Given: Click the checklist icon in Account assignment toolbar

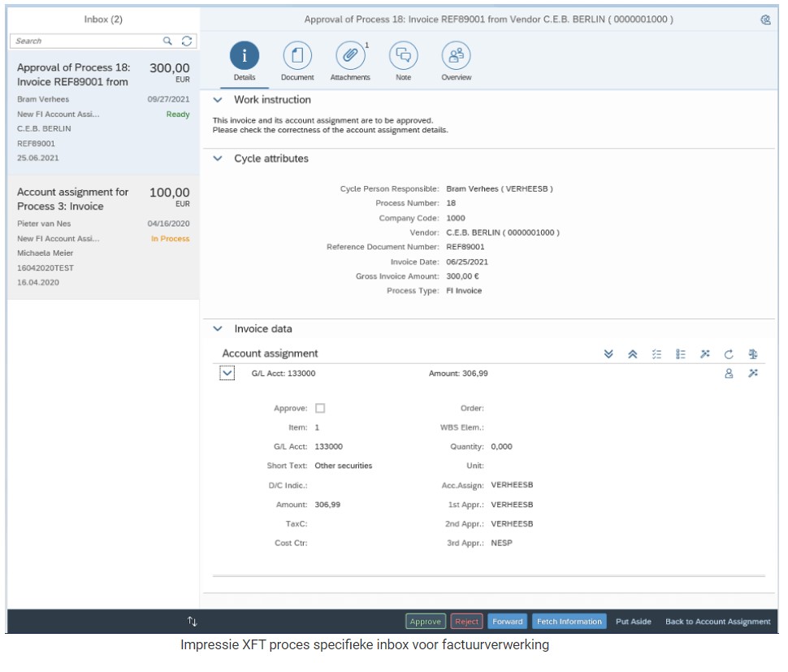Looking at the screenshot, I should pos(657,353).
